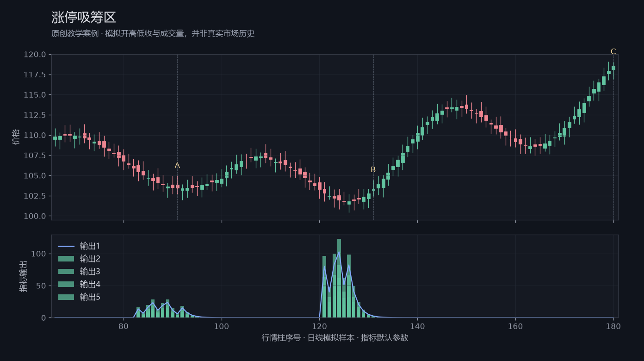Click the green swatch beside 输出2
The height and width of the screenshot is (361, 644).
(66, 259)
